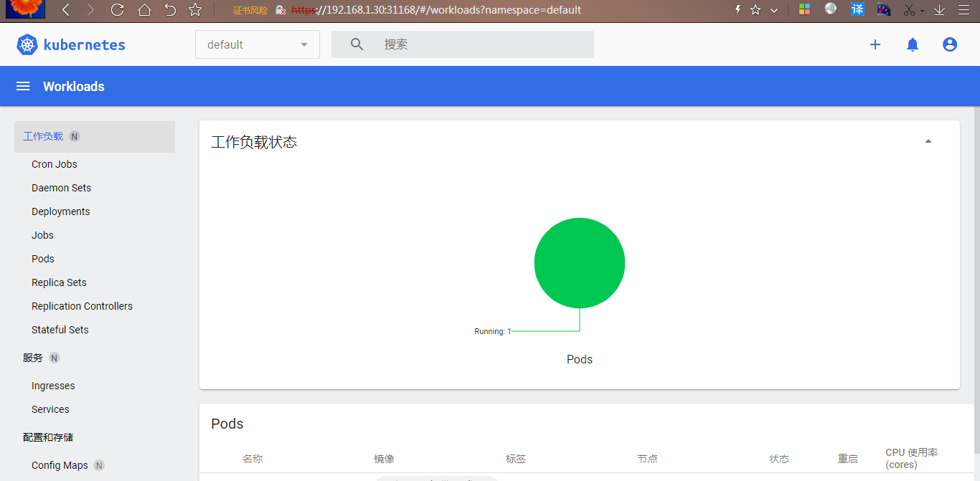Click the lightning speed mode icon
Viewport: 980px width, 481px height.
(738, 10)
